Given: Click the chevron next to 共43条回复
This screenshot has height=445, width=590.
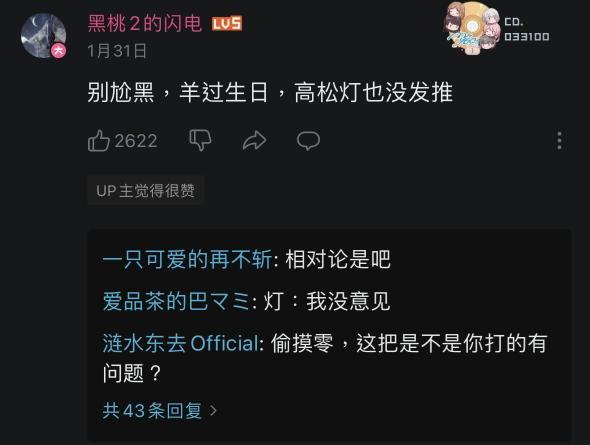Looking at the screenshot, I should tap(213, 410).
